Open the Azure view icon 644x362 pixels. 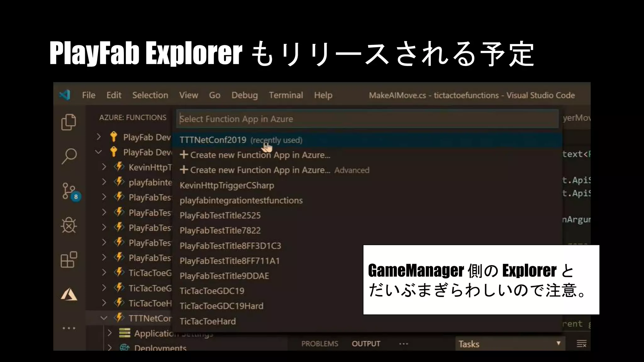click(x=69, y=294)
